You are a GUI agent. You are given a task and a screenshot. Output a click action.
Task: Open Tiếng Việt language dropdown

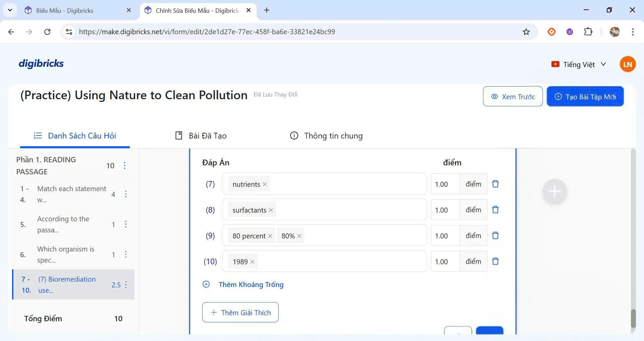click(579, 64)
